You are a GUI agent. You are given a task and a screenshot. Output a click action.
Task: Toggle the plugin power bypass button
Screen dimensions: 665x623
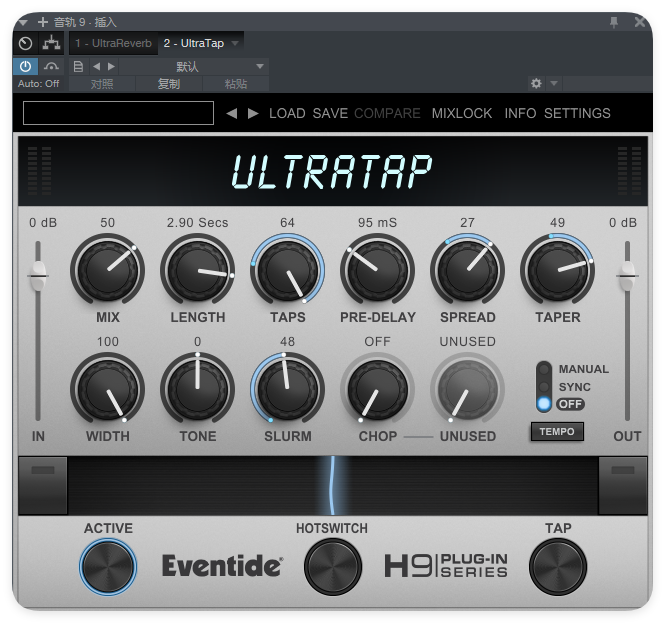(25, 67)
